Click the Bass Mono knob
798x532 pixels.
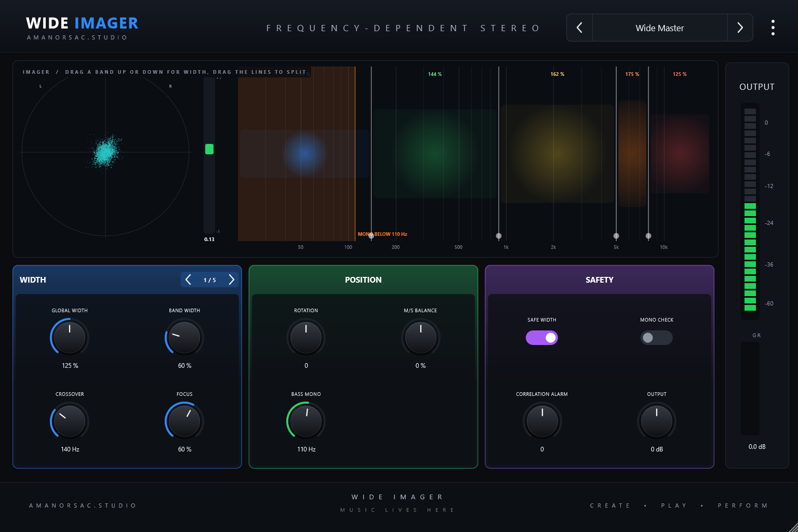coord(306,421)
